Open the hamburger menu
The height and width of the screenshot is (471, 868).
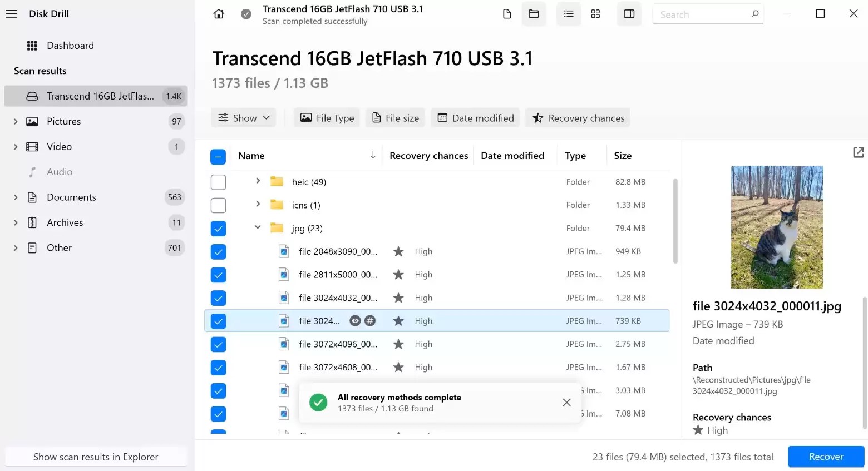12,14
